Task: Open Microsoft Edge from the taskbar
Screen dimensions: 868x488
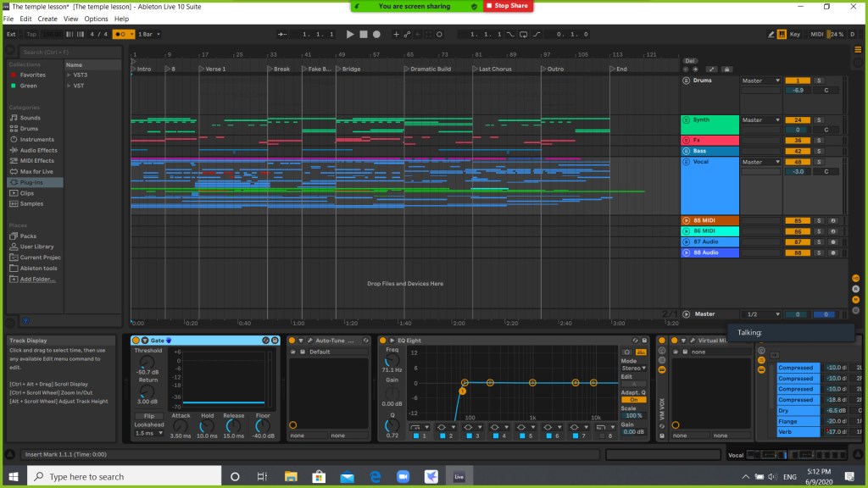Action: (x=374, y=476)
